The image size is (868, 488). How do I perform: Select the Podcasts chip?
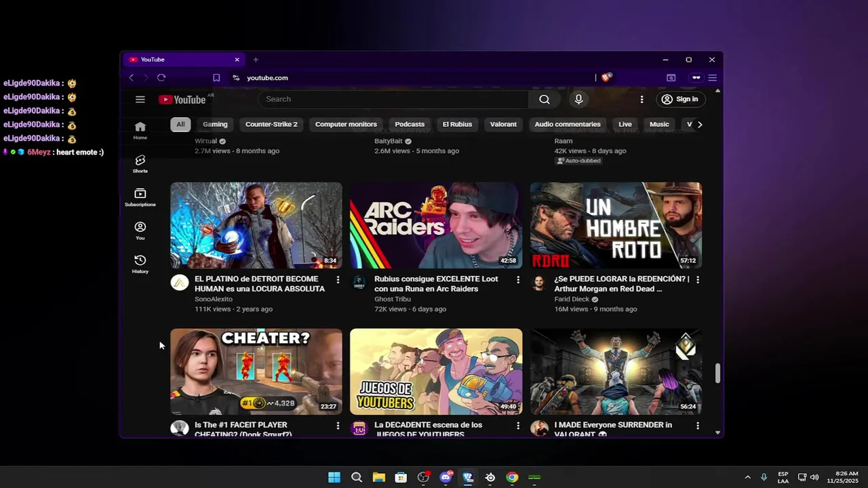pyautogui.click(x=410, y=125)
